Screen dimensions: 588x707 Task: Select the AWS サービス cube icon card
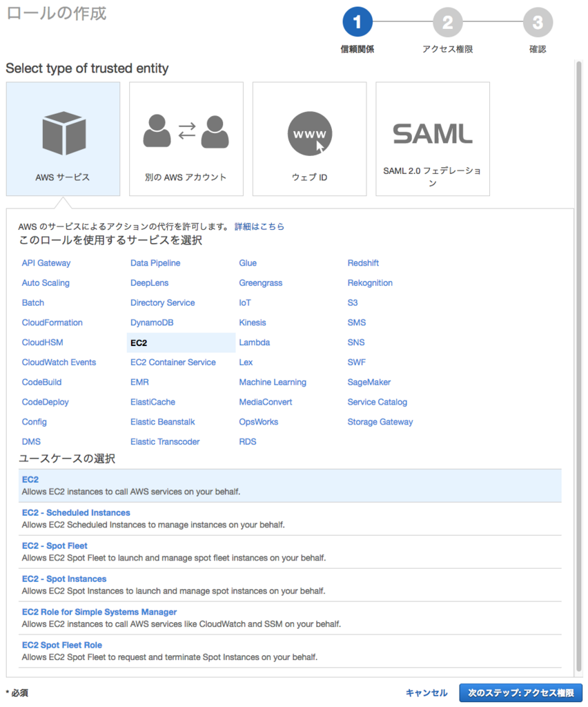[x=63, y=139]
